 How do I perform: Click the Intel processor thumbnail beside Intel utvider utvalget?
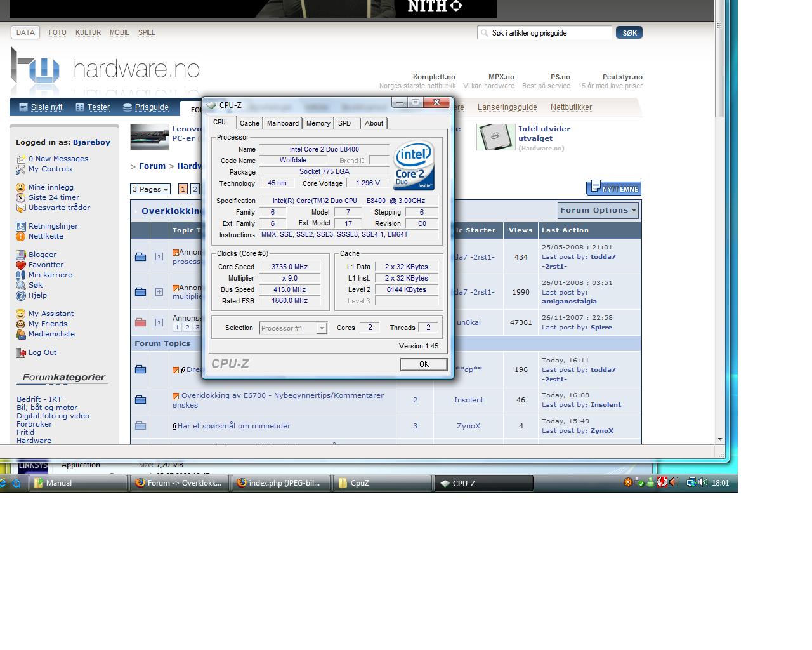tap(496, 137)
